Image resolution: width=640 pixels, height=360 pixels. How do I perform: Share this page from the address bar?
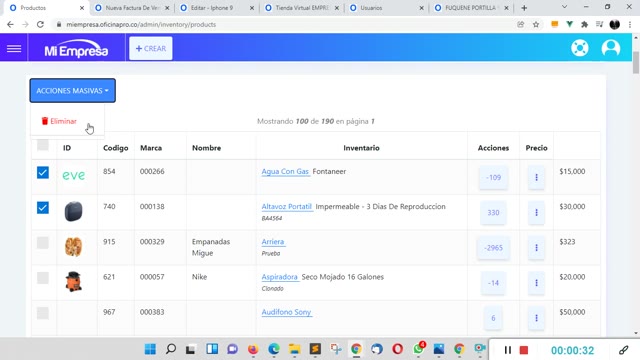(x=520, y=24)
